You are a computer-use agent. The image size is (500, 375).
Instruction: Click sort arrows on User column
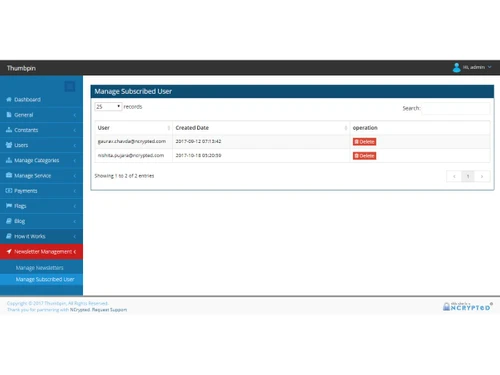pos(169,128)
